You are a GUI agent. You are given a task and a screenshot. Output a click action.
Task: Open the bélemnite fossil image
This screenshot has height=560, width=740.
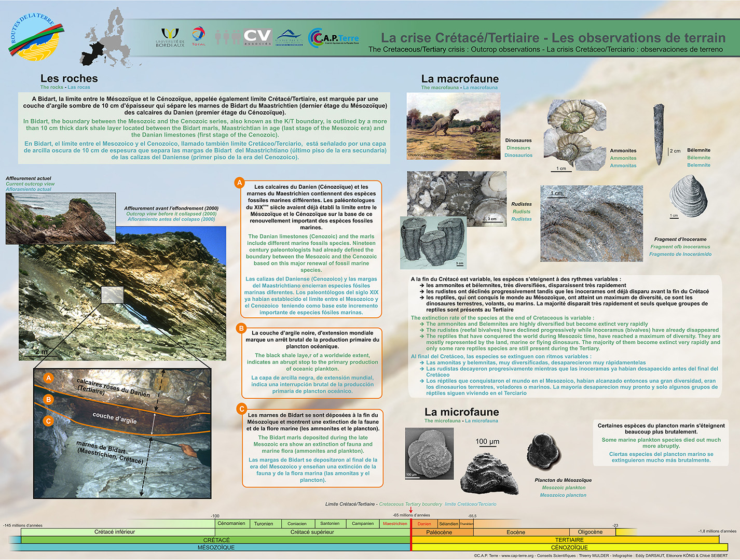pyautogui.click(x=659, y=134)
